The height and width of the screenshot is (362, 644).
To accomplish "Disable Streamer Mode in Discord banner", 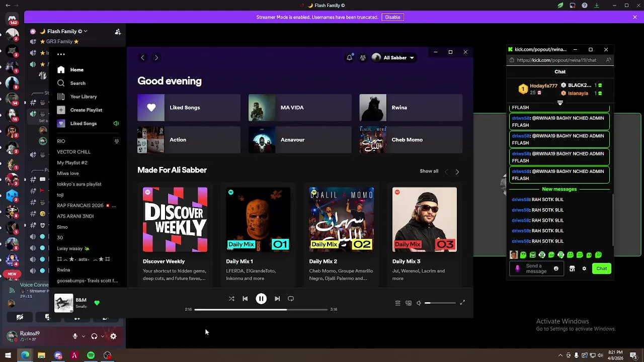I will [393, 17].
